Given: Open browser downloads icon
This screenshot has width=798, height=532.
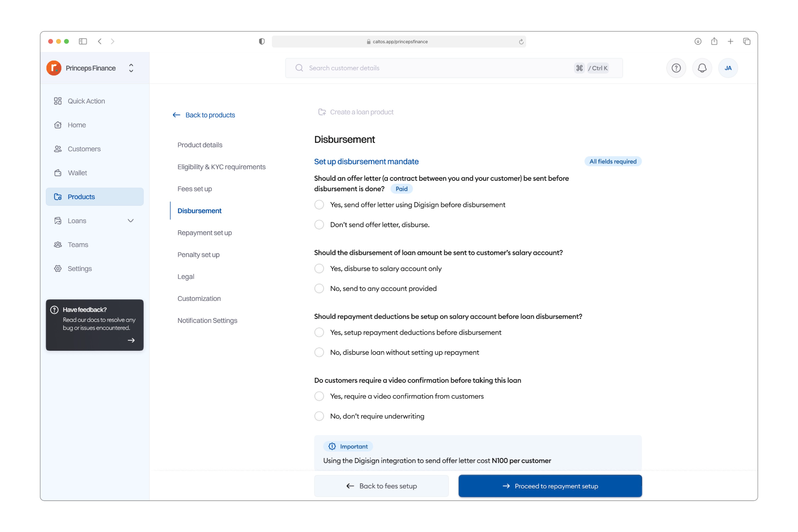Looking at the screenshot, I should (698, 41).
